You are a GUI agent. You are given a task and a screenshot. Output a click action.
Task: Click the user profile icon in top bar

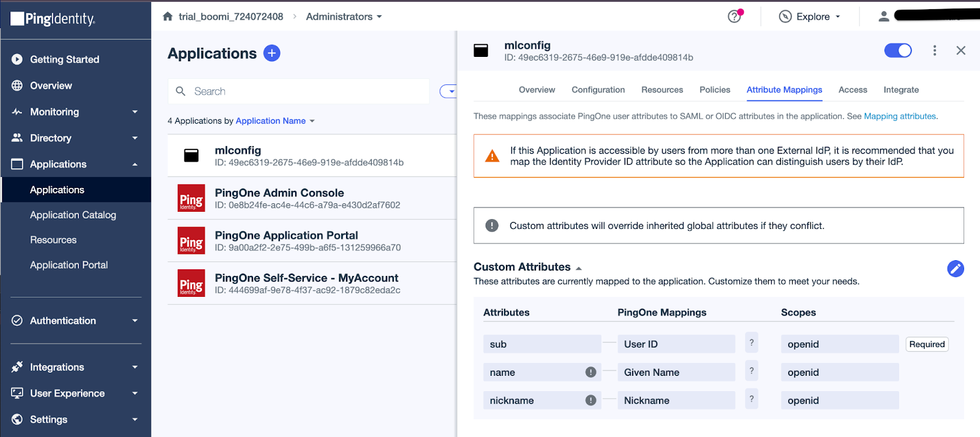point(883,17)
